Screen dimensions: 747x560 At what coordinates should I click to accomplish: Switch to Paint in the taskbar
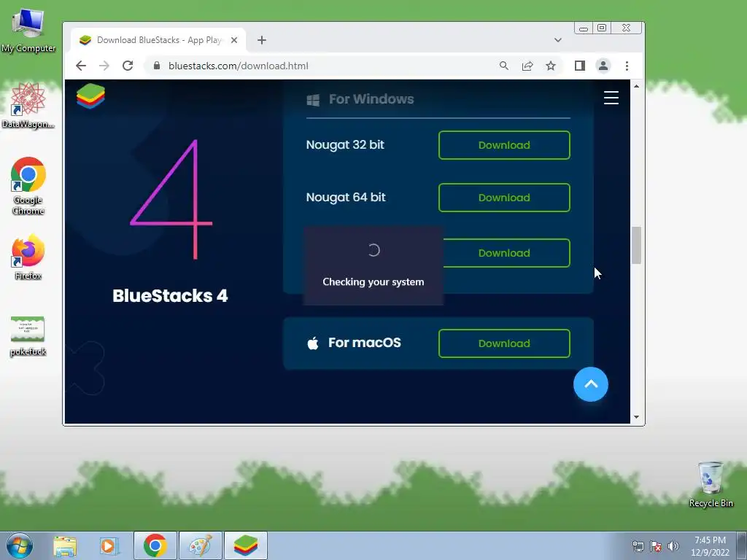point(201,545)
